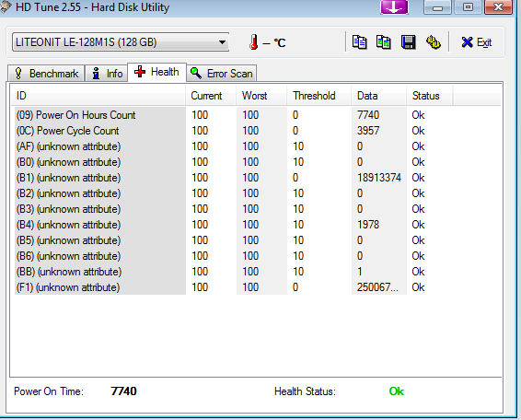
Task: Open the Error Scan tab
Action: (221, 73)
